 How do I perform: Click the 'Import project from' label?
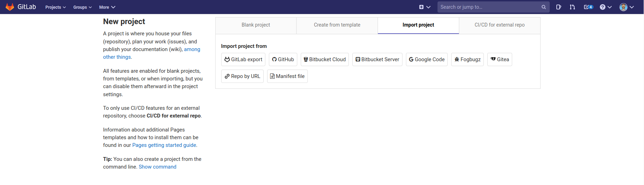pos(244,46)
